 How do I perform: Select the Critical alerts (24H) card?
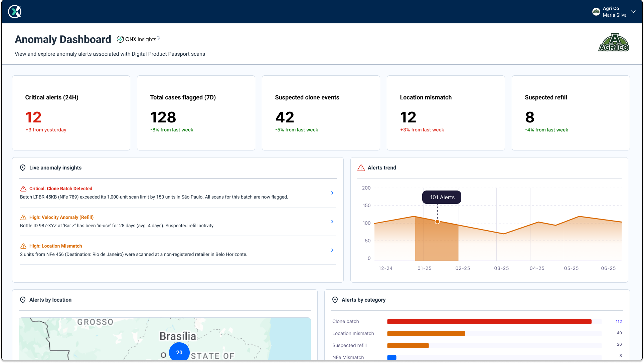tap(71, 113)
